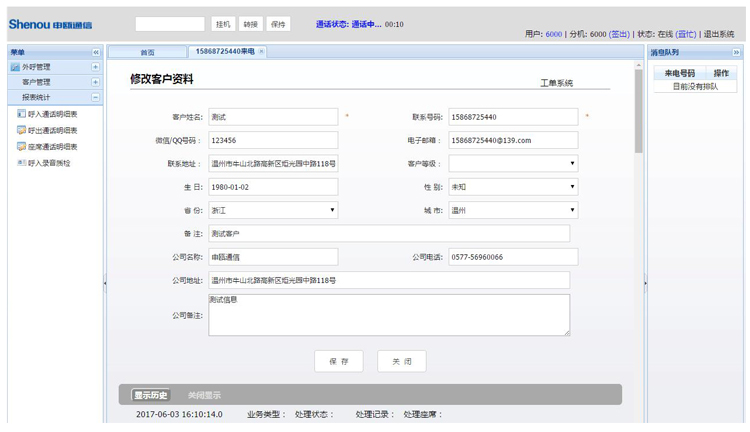Click the 目前没有排队 queue message

(x=695, y=87)
